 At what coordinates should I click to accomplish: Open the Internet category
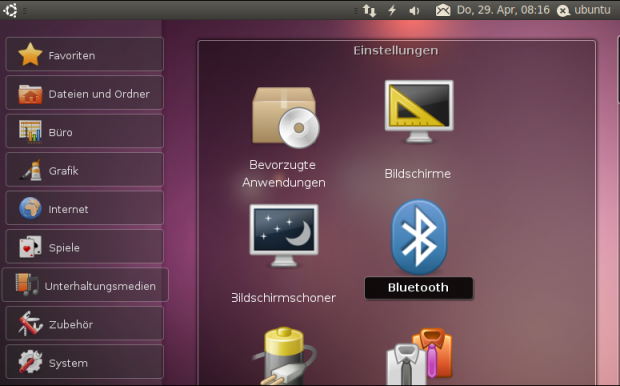(x=85, y=208)
